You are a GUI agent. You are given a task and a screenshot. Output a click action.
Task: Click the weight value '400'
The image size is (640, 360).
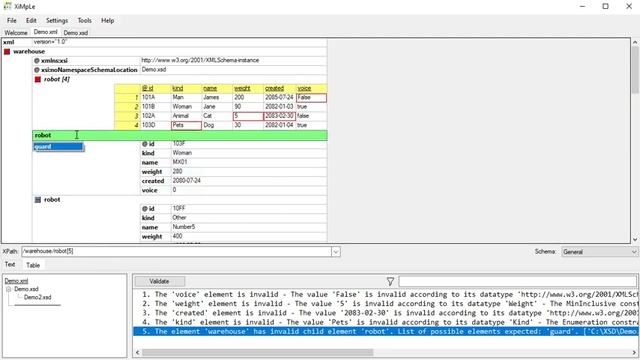(x=249, y=236)
